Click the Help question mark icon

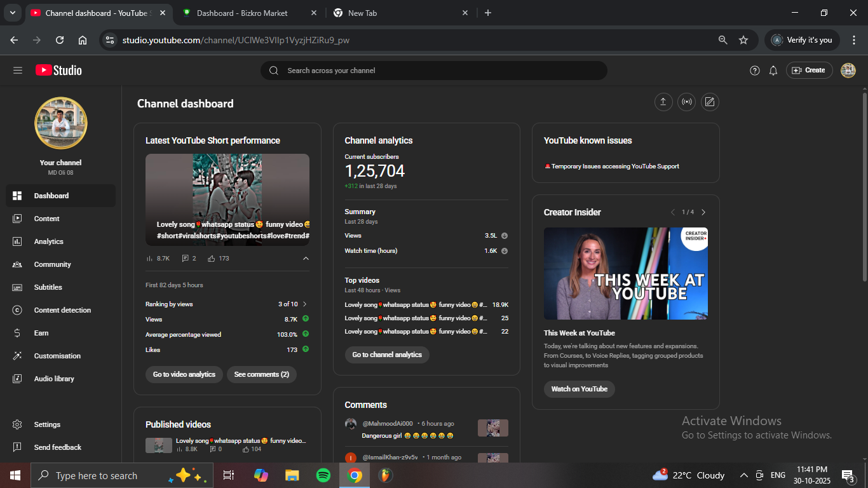tap(754, 71)
